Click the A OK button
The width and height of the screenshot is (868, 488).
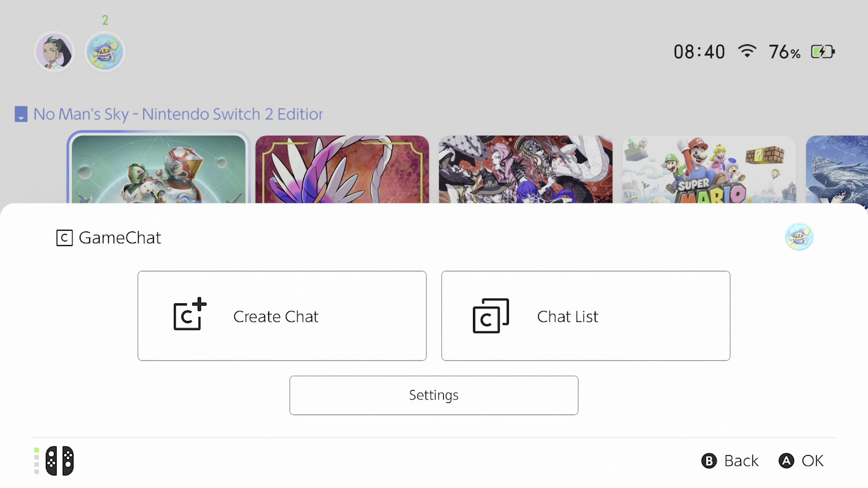[801, 461]
